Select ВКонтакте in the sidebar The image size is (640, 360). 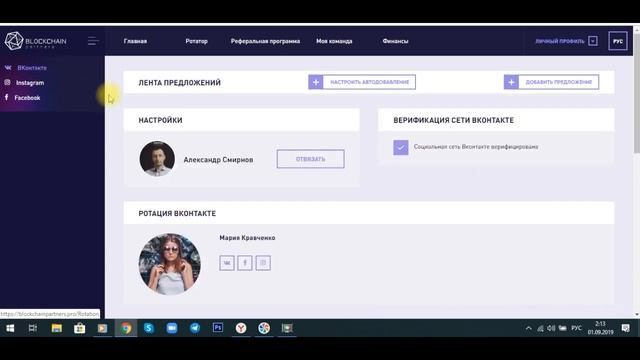(32, 68)
